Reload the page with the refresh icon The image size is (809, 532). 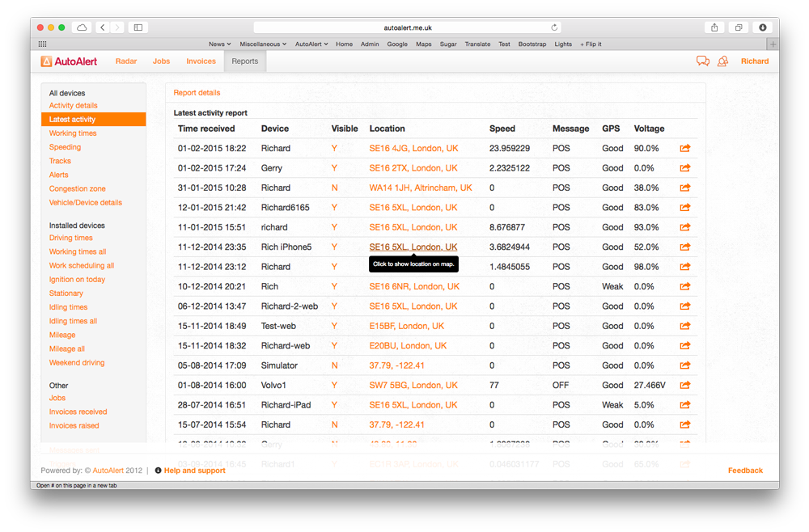[x=554, y=27]
